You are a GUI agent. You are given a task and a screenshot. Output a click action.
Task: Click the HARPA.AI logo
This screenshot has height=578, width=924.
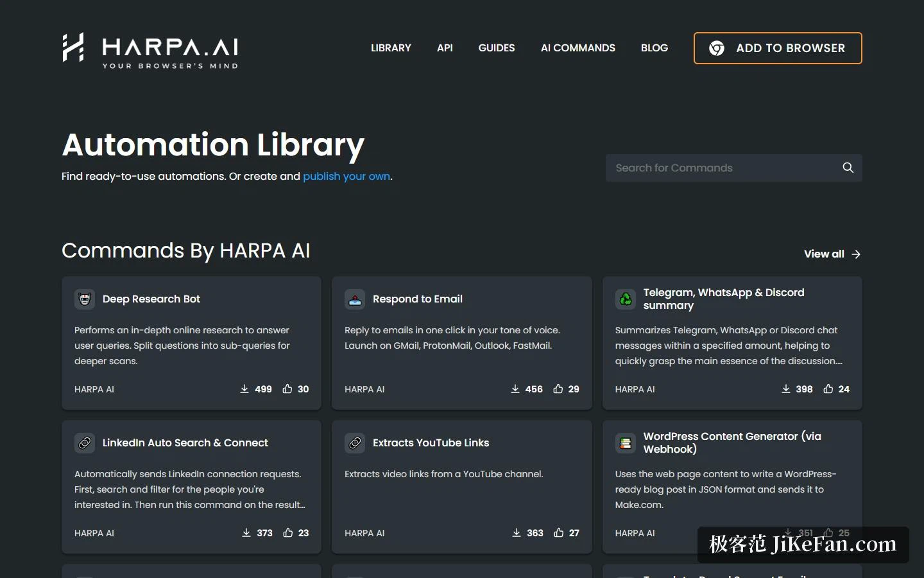[150, 50]
